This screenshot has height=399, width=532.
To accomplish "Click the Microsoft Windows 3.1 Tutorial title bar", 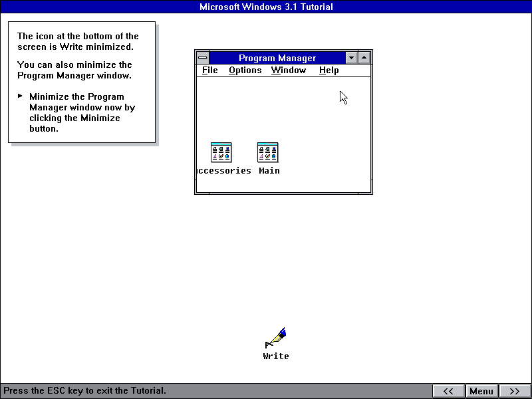I will click(266, 7).
